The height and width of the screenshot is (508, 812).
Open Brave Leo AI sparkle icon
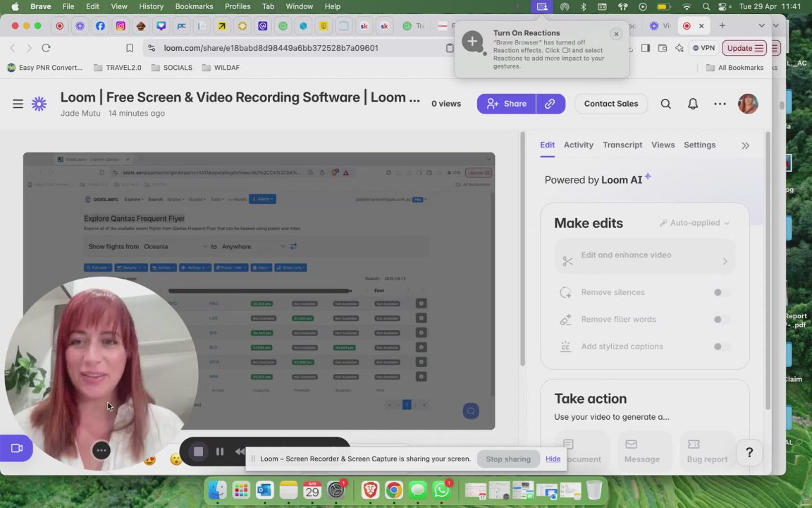pyautogui.click(x=679, y=48)
